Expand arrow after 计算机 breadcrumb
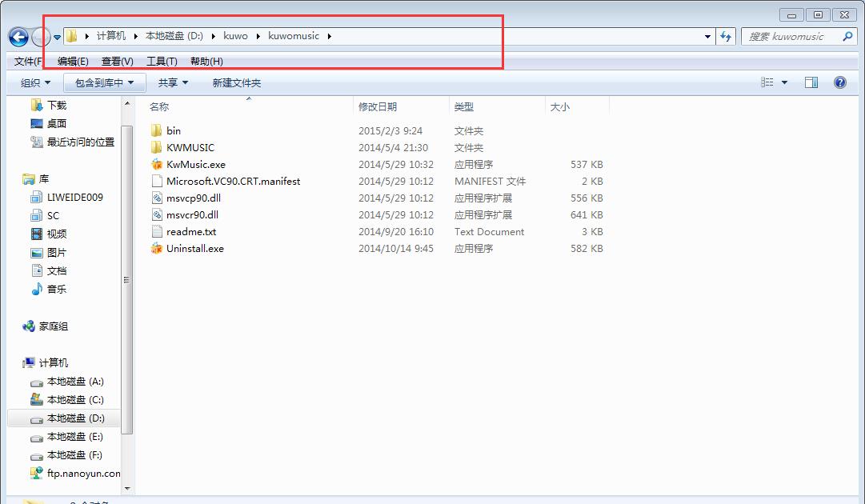865x504 pixels. [135, 36]
